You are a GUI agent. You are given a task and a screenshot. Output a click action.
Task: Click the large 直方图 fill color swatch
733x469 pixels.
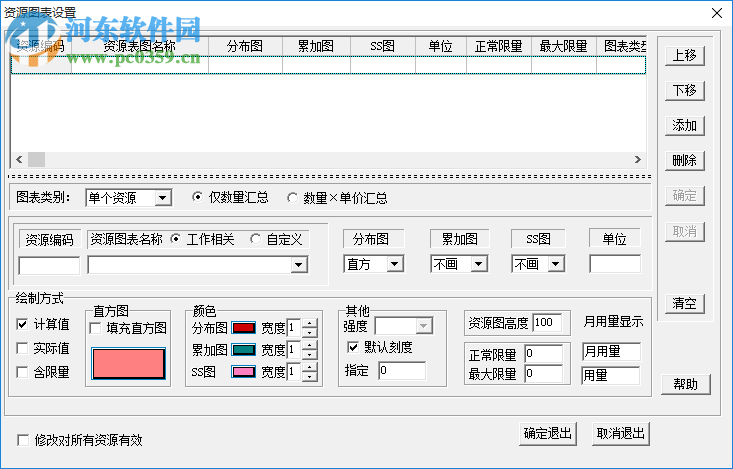[x=129, y=364]
